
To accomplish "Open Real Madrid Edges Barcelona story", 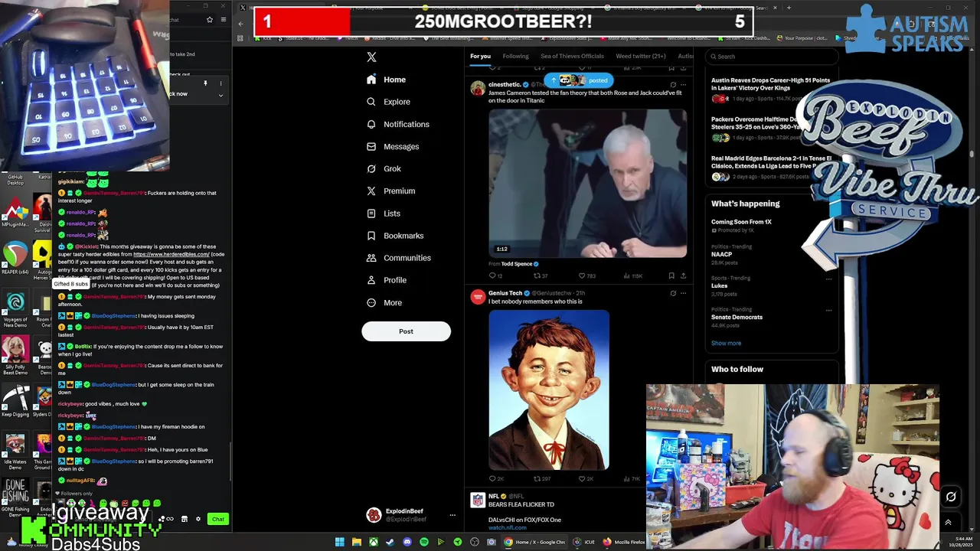I will [x=771, y=168].
